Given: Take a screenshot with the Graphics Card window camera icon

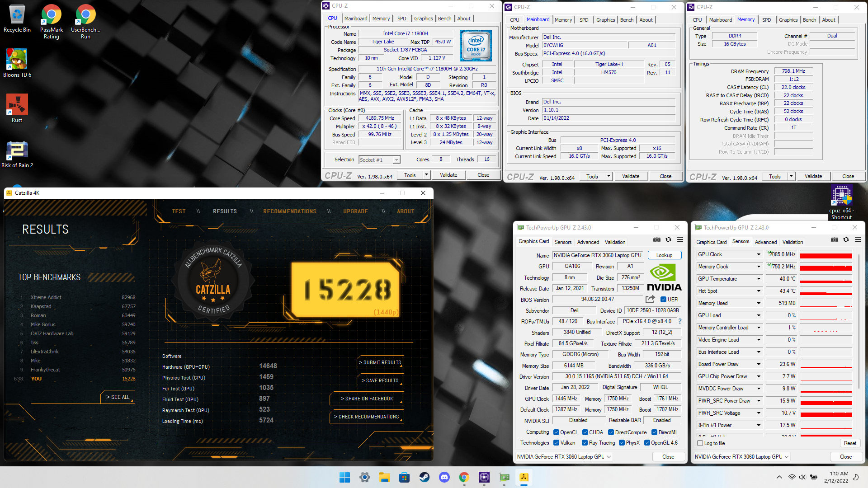Looking at the screenshot, I should pos(656,240).
